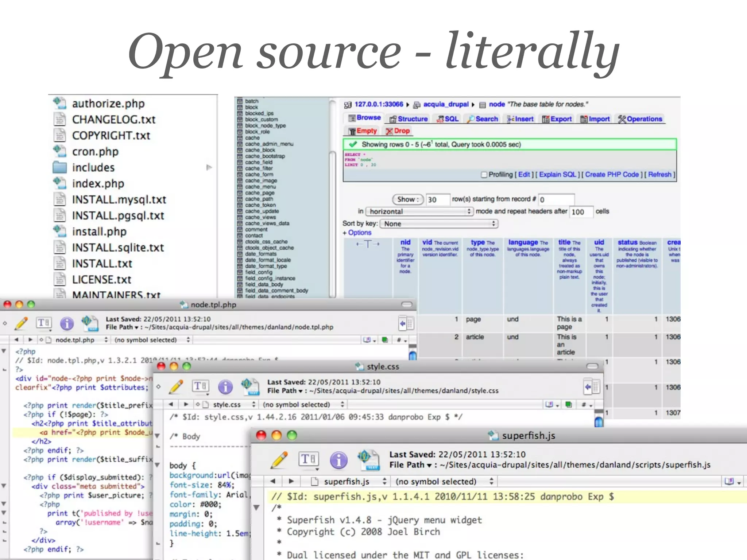
Task: Sort by the nid column header
Action: [405, 242]
